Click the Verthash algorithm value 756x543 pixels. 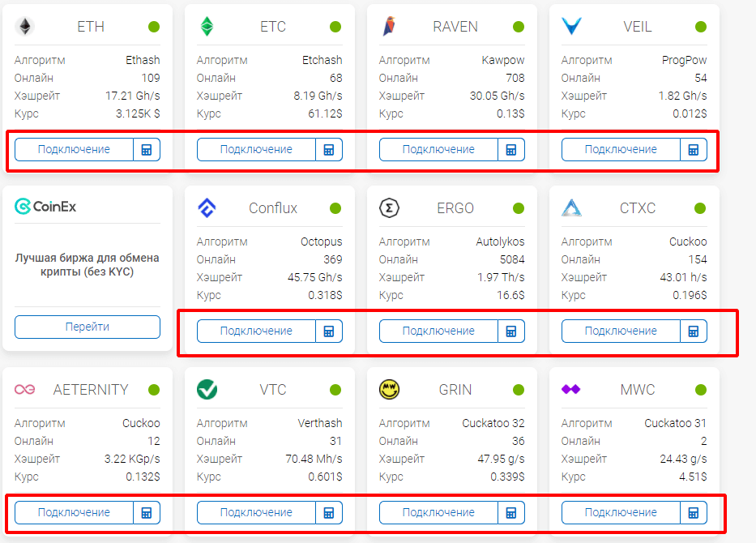click(x=320, y=423)
